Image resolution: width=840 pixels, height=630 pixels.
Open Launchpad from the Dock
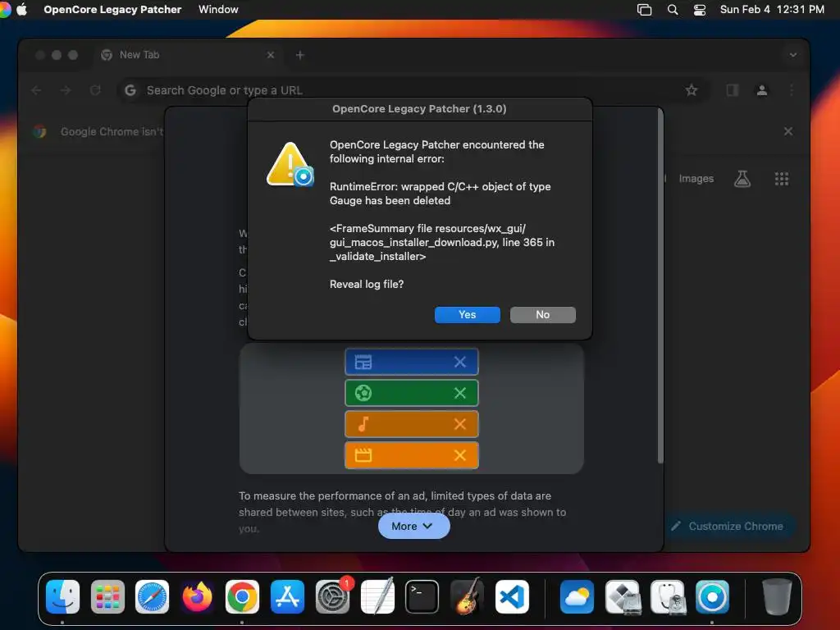(107, 596)
